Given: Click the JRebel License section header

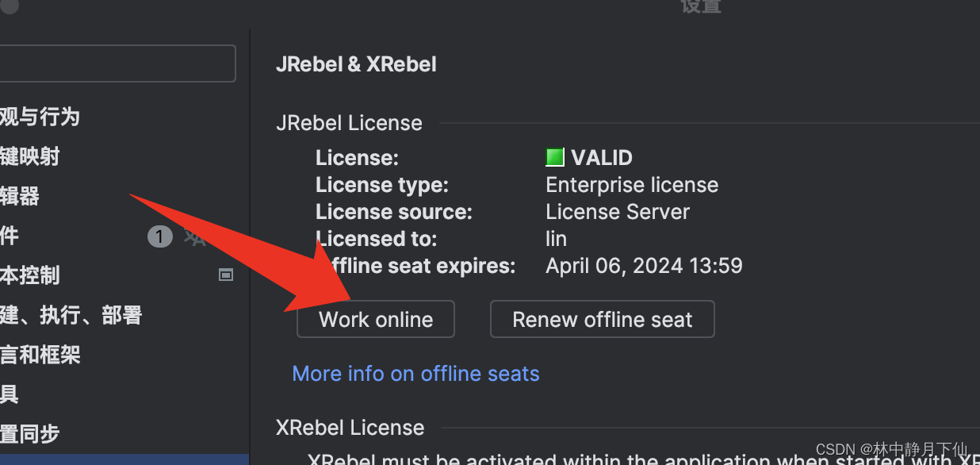Looking at the screenshot, I should click(x=349, y=122).
